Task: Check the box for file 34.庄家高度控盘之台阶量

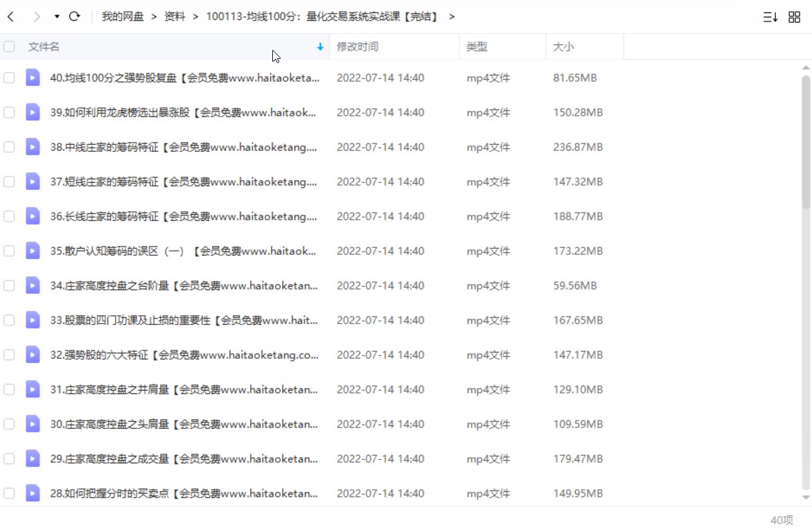Action: tap(9, 286)
